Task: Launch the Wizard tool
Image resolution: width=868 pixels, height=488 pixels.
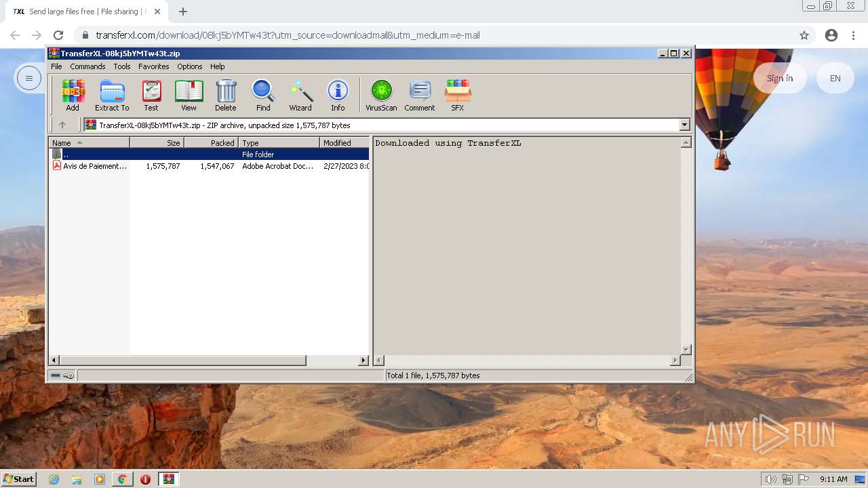Action: (x=300, y=95)
